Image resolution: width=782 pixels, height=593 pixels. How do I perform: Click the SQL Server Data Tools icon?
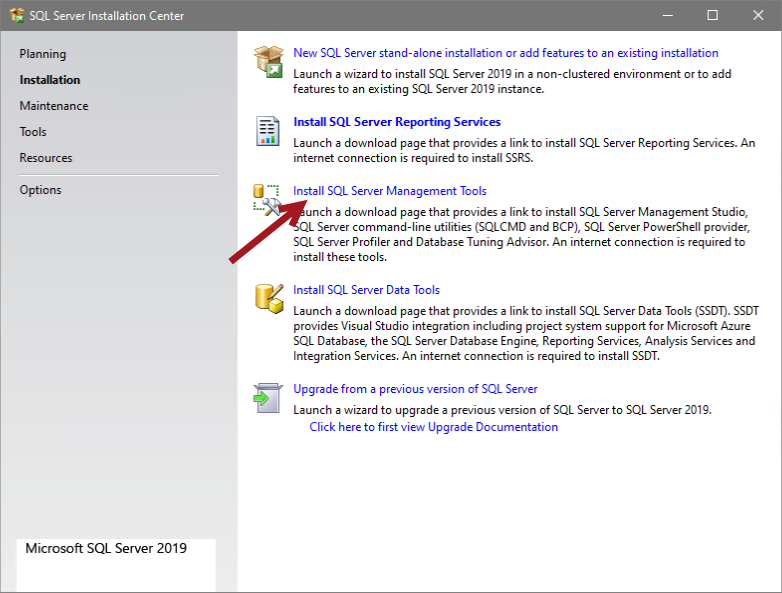[269, 299]
